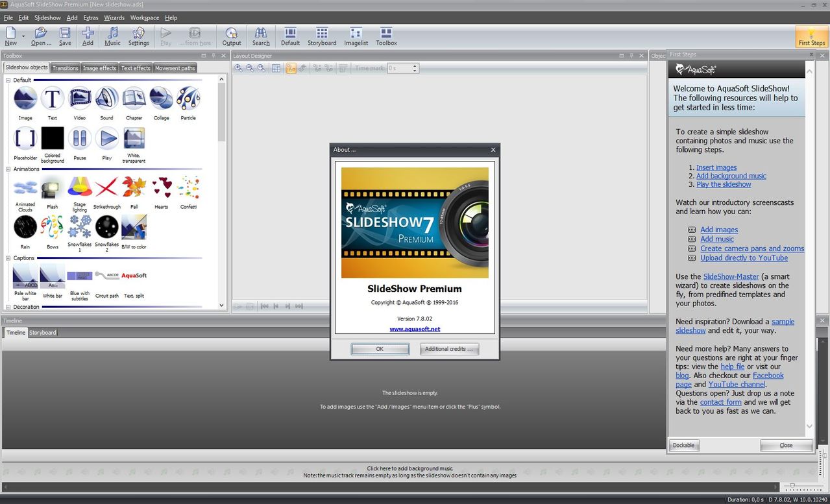Open the Output toolbar button
This screenshot has width=830, height=504.
click(x=232, y=36)
